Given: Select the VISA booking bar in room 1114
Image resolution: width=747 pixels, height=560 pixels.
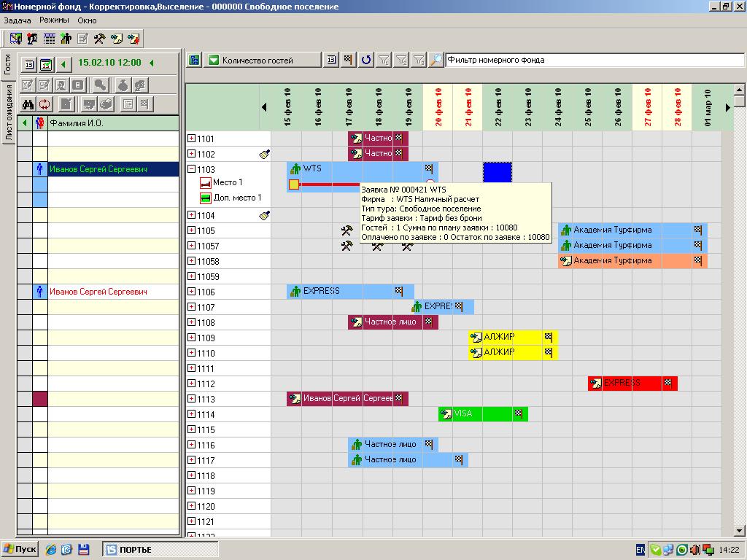Looking at the screenshot, I should [x=483, y=414].
